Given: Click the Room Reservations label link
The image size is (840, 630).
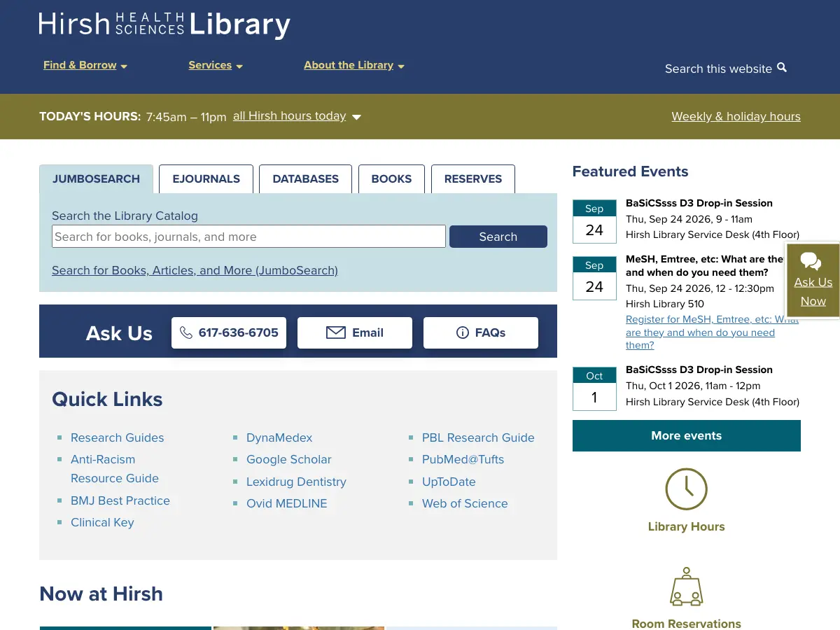Looking at the screenshot, I should coord(686,624).
